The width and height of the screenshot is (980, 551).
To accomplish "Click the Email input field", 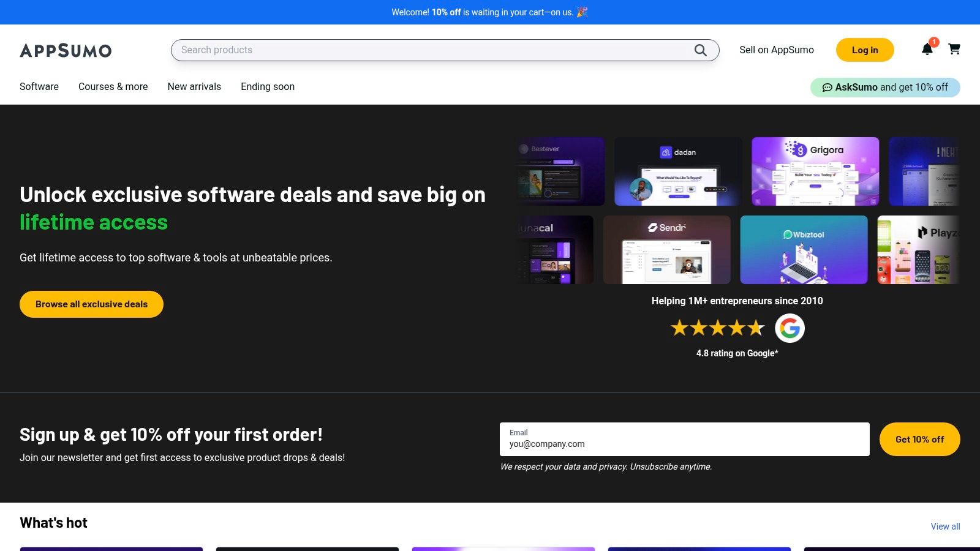I will tap(685, 439).
